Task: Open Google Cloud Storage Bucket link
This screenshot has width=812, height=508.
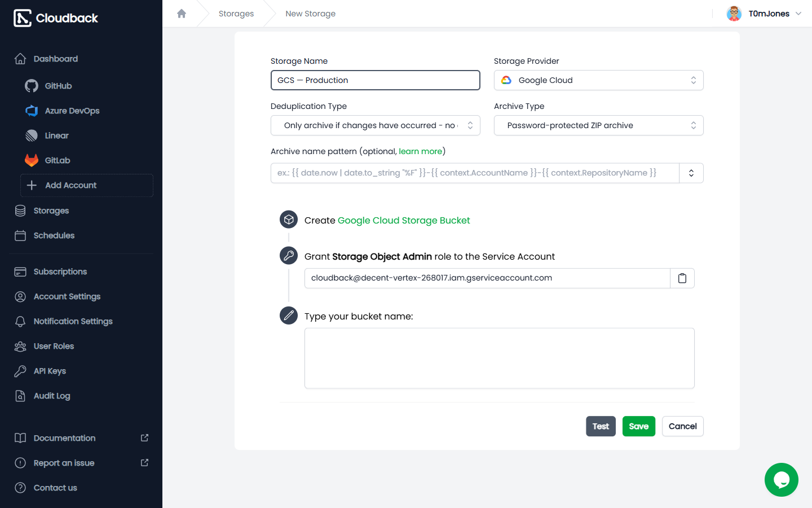Action: pyautogui.click(x=404, y=220)
